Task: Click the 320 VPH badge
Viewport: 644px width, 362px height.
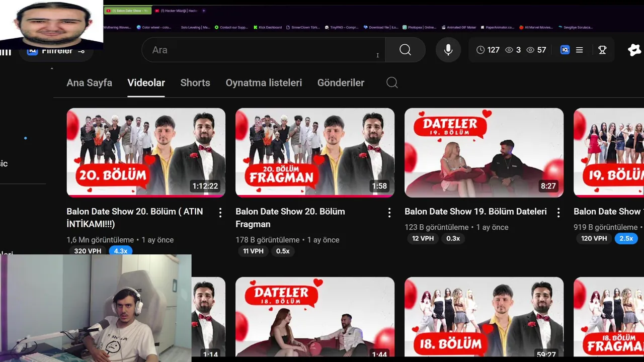Action: (x=88, y=251)
